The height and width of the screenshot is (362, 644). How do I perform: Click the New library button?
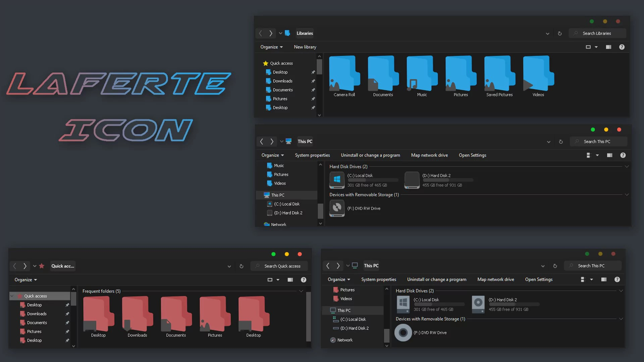[x=305, y=47]
